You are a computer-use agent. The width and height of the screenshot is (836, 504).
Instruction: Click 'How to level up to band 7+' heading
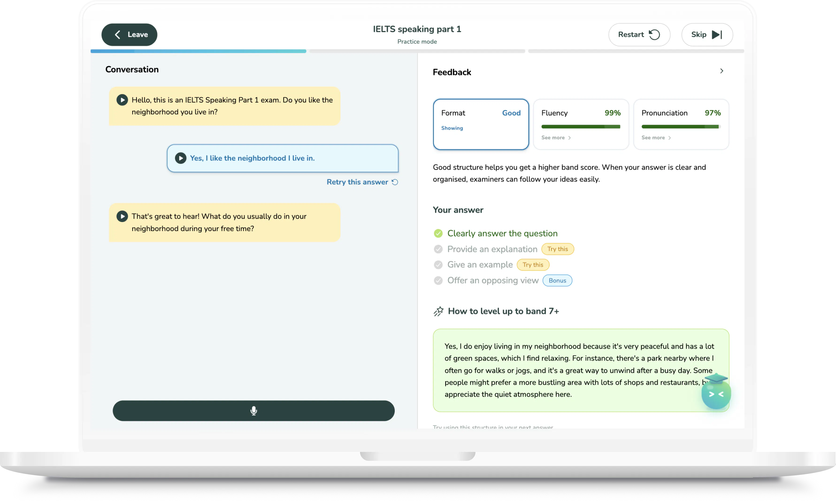point(503,311)
